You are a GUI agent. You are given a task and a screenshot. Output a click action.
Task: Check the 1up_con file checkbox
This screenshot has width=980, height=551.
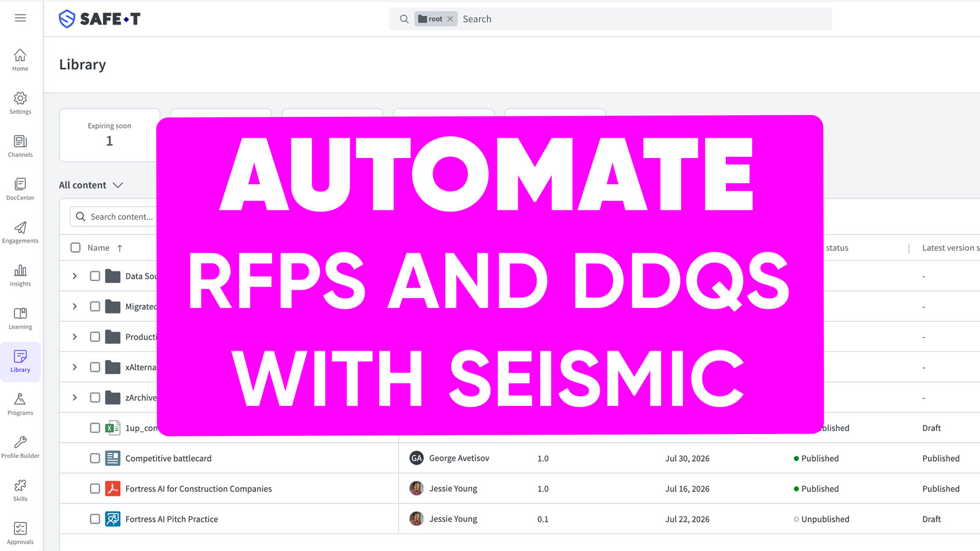95,428
